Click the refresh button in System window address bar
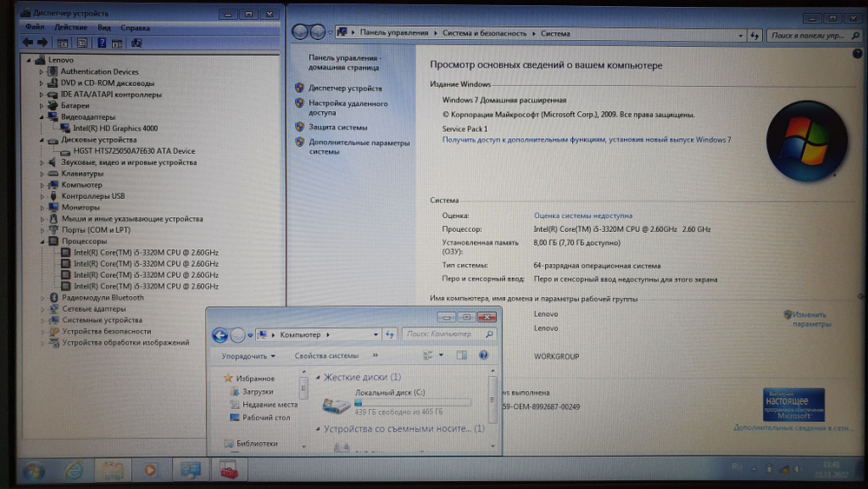Viewport: 868px width, 489px height. (754, 36)
